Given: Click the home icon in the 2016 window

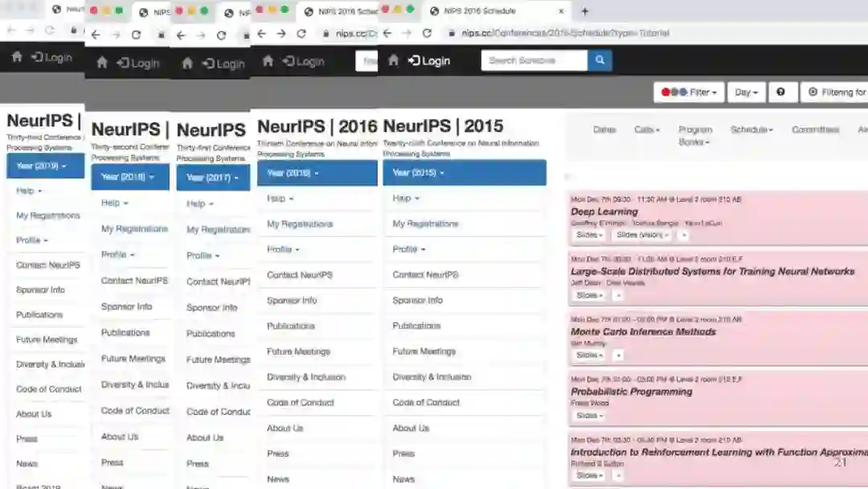Looking at the screenshot, I should [x=268, y=60].
